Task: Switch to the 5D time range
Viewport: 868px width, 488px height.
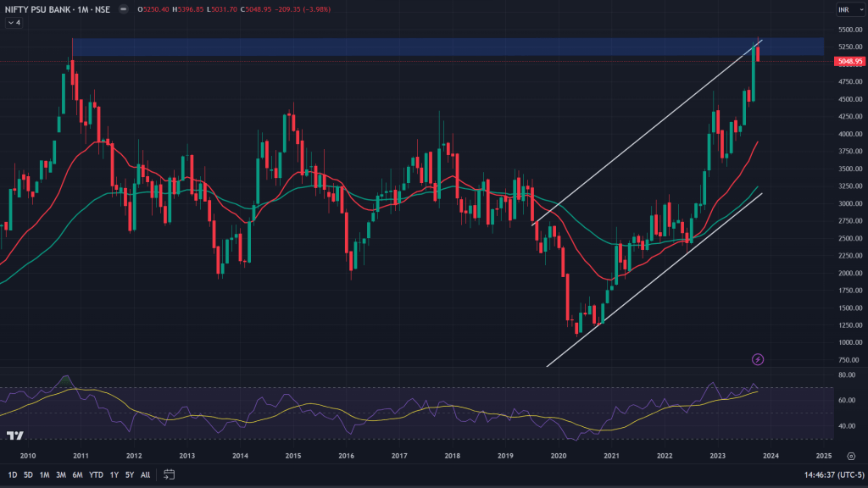Action: coord(29,474)
